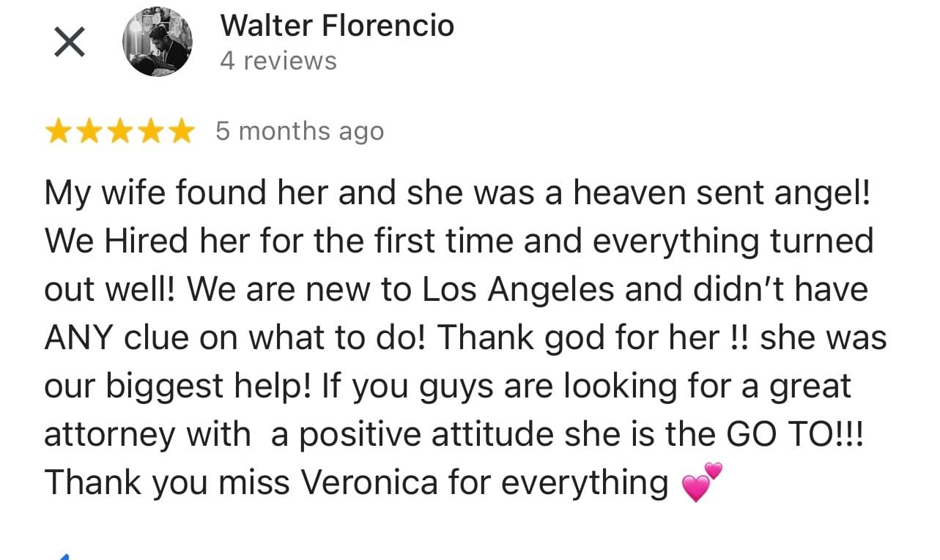Click the word "attorney" in the review
This screenshot has height=560, width=940.
point(109,435)
